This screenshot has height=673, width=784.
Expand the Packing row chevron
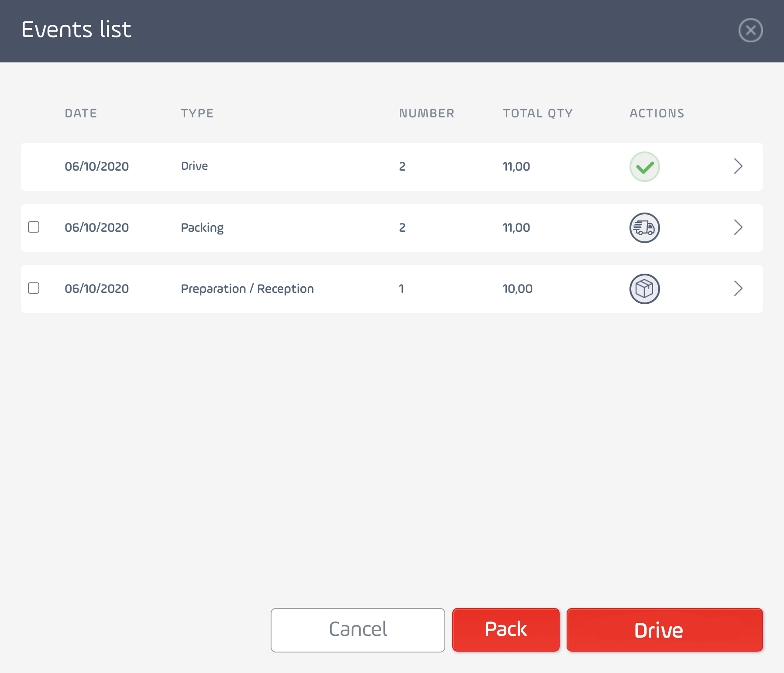(738, 227)
